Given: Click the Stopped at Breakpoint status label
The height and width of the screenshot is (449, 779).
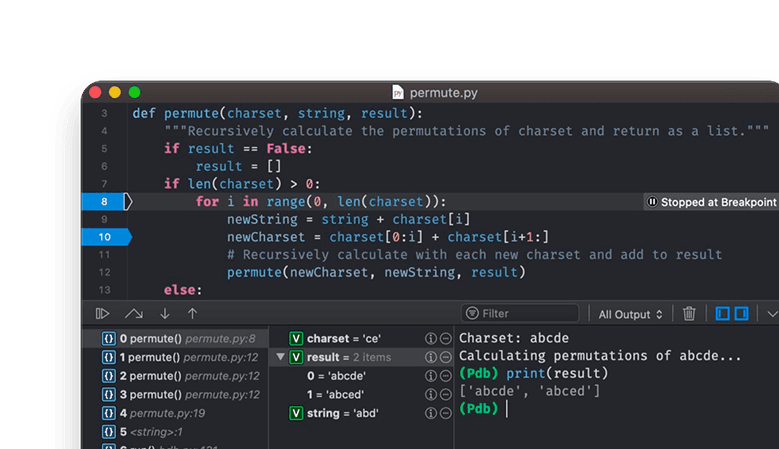Looking at the screenshot, I should click(x=712, y=202).
